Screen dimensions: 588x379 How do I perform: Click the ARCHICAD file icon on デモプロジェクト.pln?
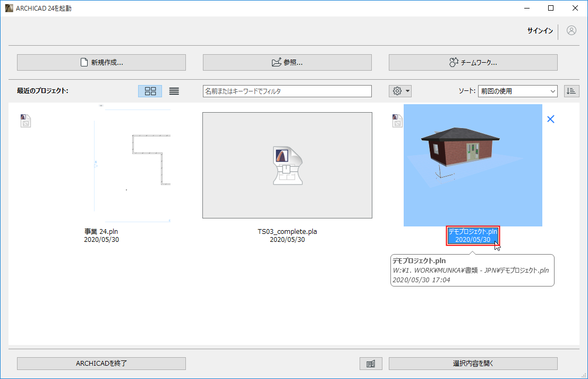pyautogui.click(x=397, y=121)
